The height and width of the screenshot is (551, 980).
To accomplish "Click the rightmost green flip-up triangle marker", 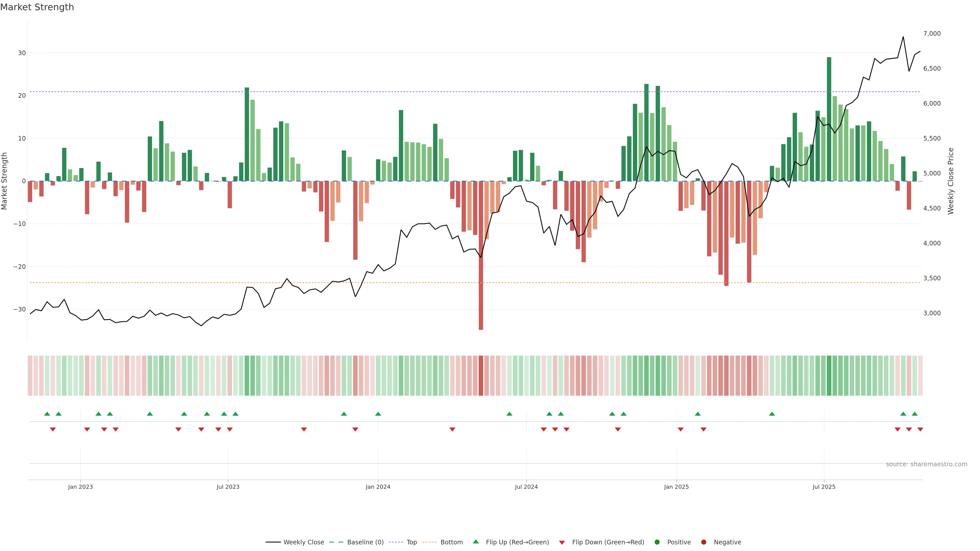I will click(915, 414).
